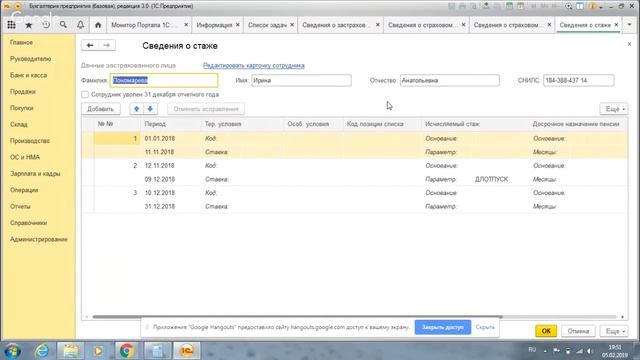Open the calendar icon in title bar
Image resolution: width=640 pixels, height=360 pixels.
(x=520, y=6)
